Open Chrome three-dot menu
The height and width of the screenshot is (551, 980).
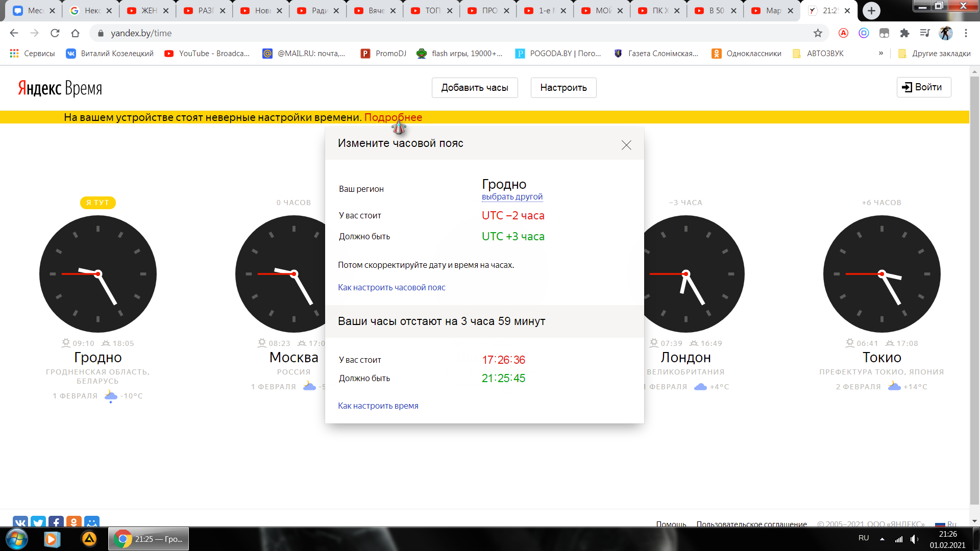pyautogui.click(x=966, y=33)
